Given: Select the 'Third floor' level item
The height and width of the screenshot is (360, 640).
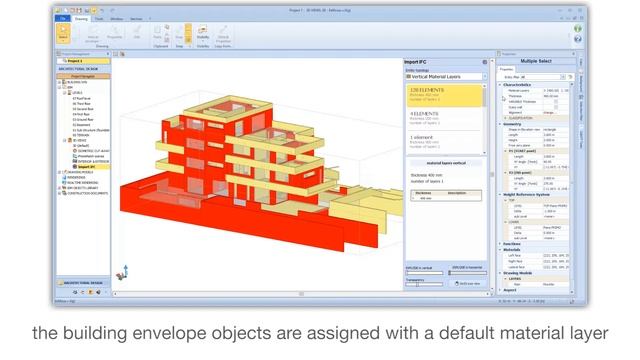Looking at the screenshot, I should (x=82, y=104).
